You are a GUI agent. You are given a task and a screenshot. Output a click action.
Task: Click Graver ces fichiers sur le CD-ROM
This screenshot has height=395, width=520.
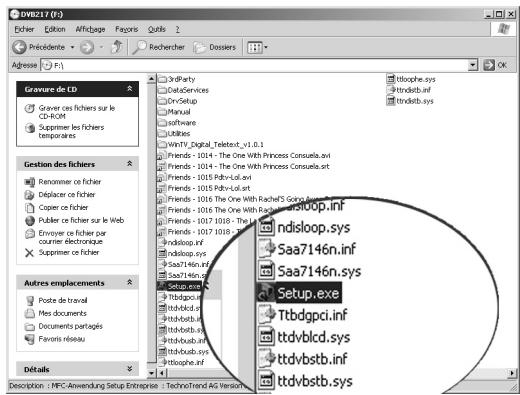[77, 112]
